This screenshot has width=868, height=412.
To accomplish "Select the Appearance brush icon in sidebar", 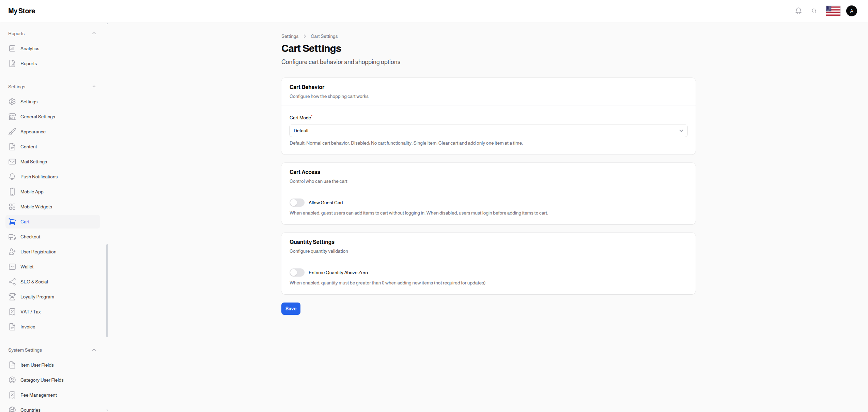I will click(x=12, y=132).
